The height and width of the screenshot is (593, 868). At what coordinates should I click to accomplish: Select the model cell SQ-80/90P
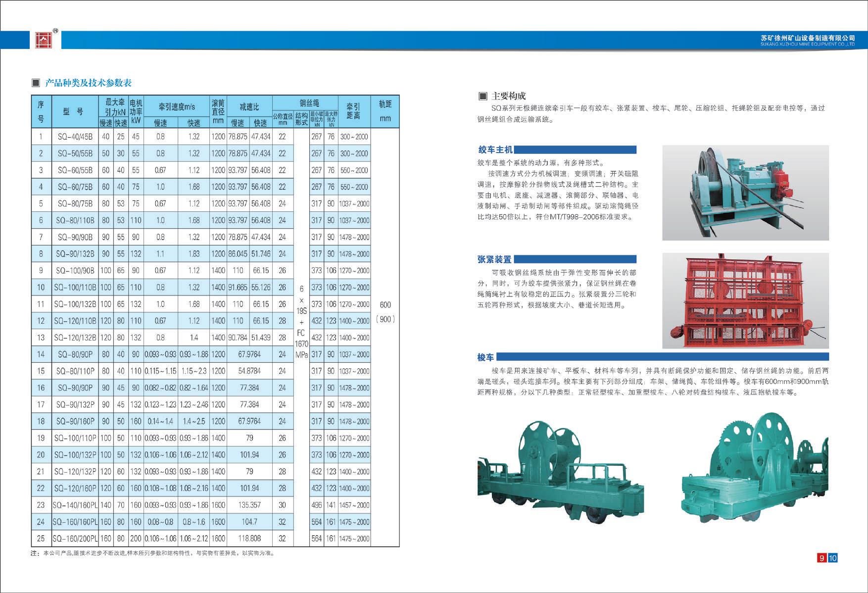tap(75, 354)
